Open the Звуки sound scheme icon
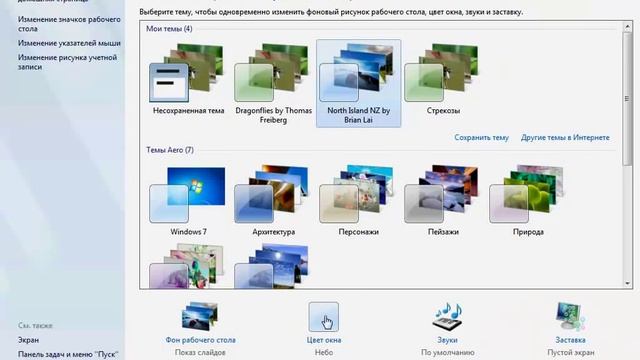 click(447, 316)
